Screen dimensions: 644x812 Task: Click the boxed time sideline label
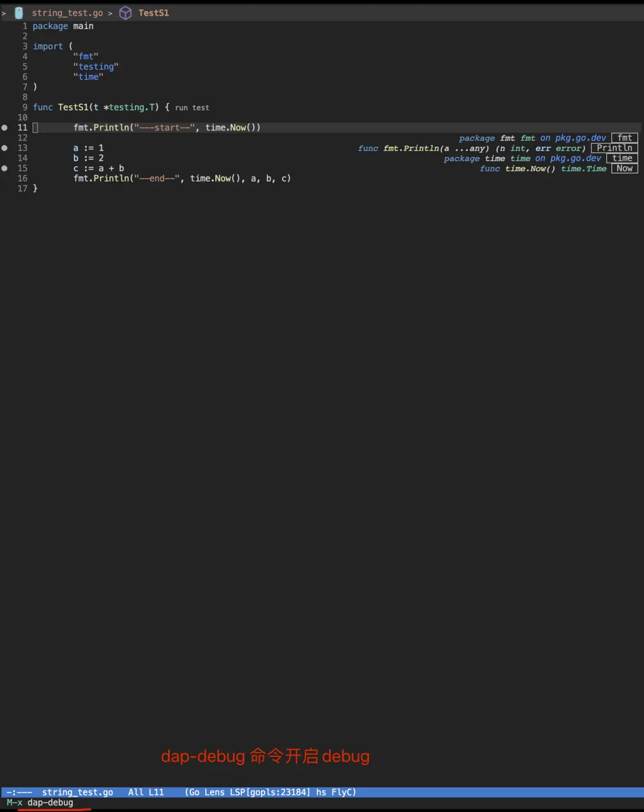click(x=622, y=158)
